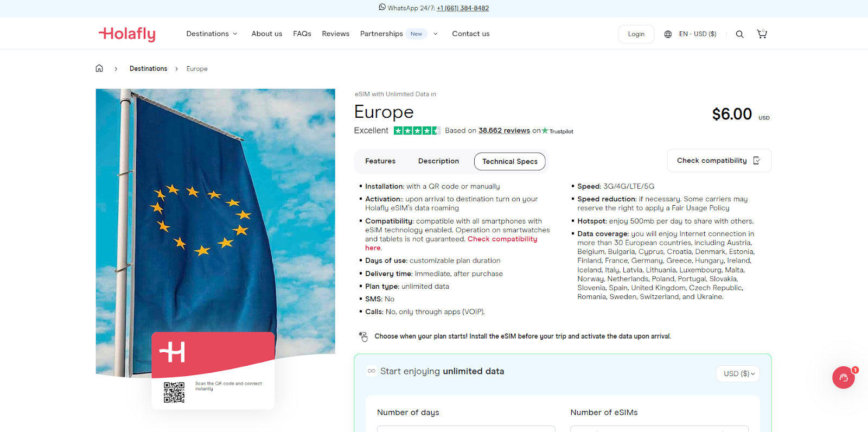Switch to the Features tab
868x432 pixels.
coord(380,161)
